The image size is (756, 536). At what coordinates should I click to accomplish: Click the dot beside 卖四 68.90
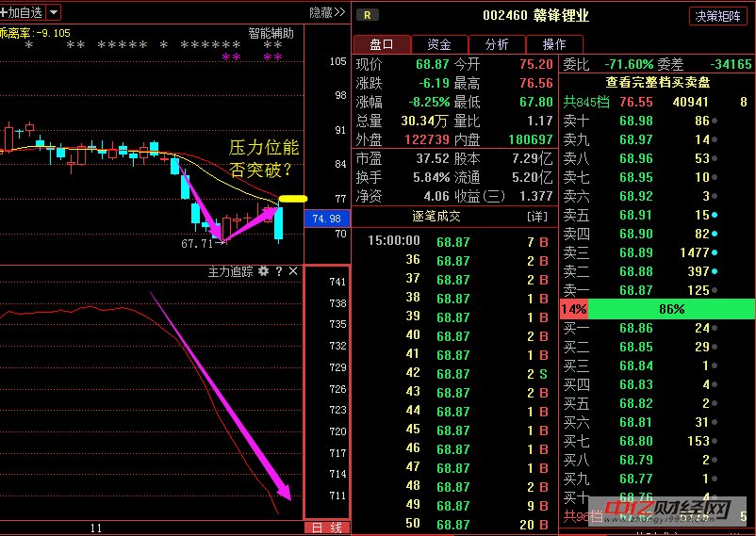click(x=715, y=234)
